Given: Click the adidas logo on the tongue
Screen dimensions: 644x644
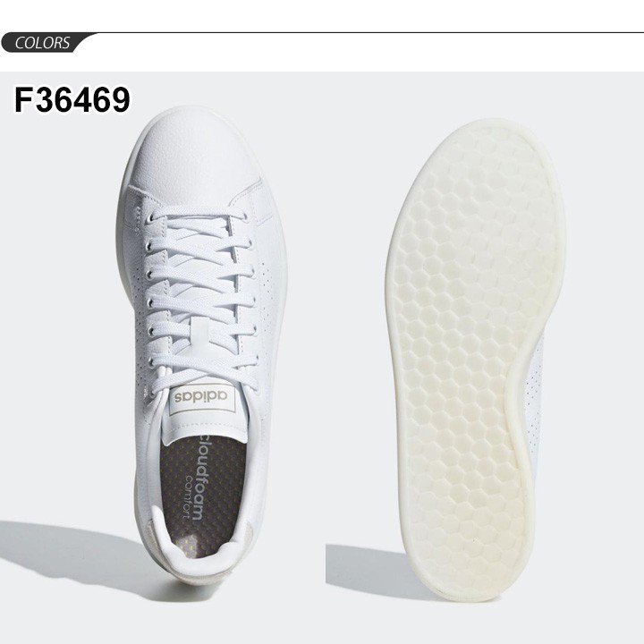Looking at the screenshot, I should pyautogui.click(x=201, y=397).
